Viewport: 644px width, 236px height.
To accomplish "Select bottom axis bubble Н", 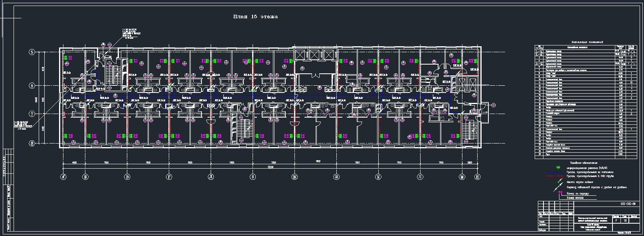I will tap(478, 176).
